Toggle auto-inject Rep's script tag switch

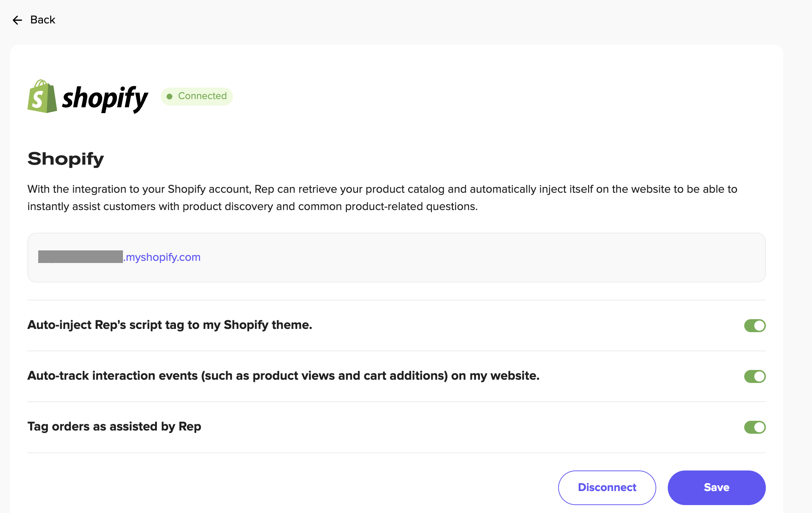[x=755, y=326]
